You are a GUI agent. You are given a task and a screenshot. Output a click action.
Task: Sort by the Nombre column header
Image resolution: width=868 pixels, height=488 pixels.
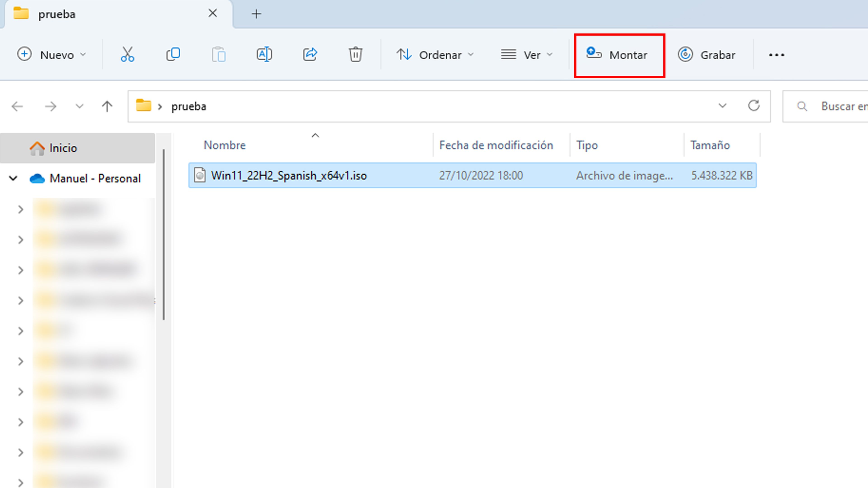coord(225,145)
